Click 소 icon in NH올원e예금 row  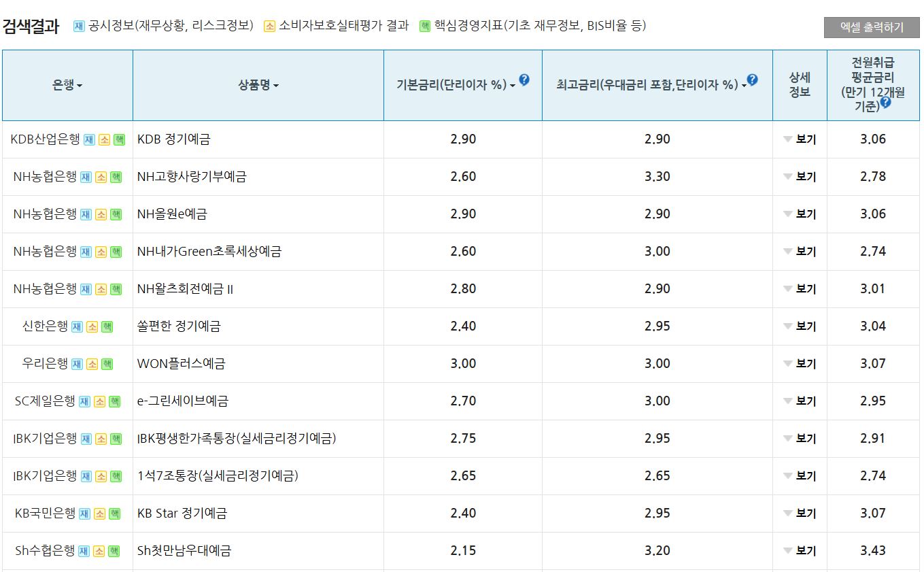101,214
